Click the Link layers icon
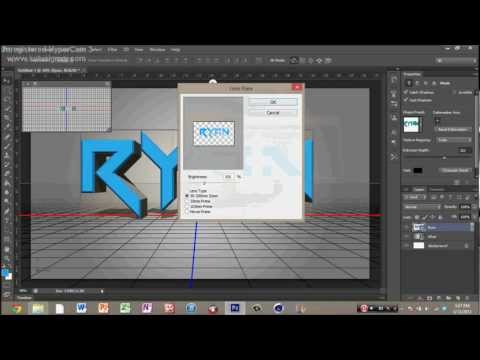 (411, 298)
